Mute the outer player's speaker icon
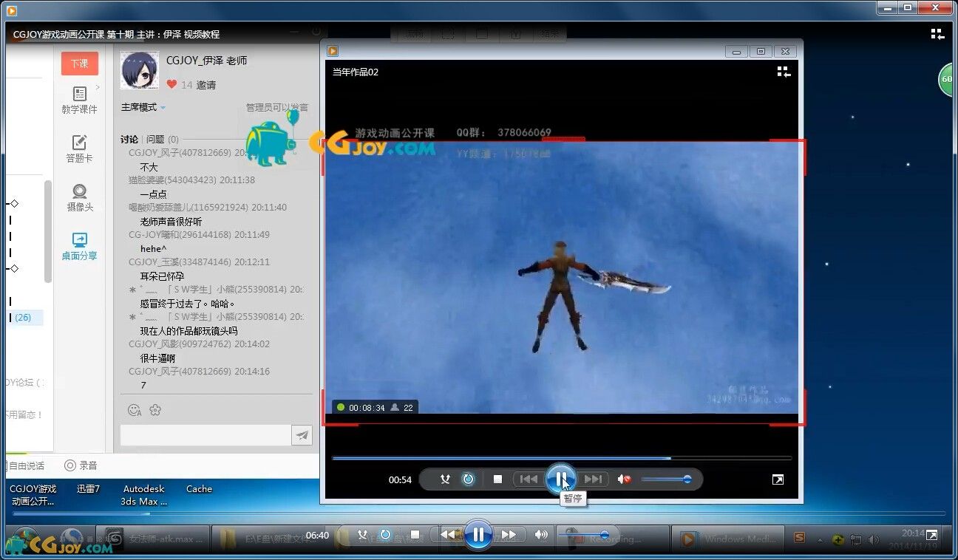The image size is (958, 560). coord(542,534)
